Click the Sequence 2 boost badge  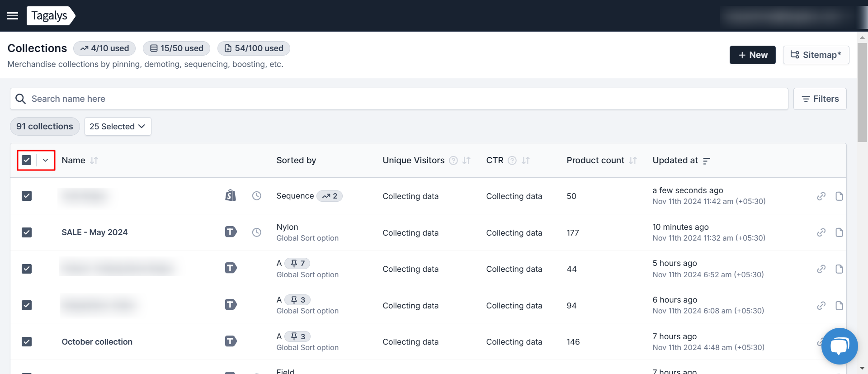(x=330, y=196)
